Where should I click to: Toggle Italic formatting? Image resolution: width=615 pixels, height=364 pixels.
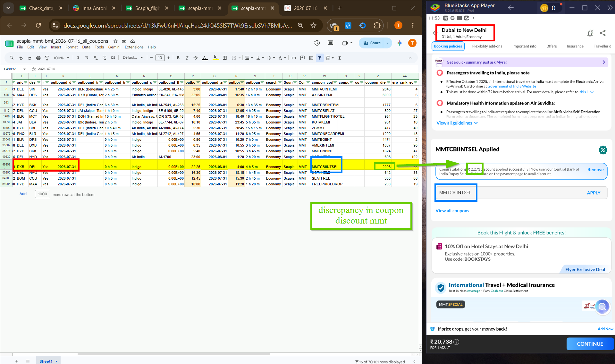click(x=187, y=58)
